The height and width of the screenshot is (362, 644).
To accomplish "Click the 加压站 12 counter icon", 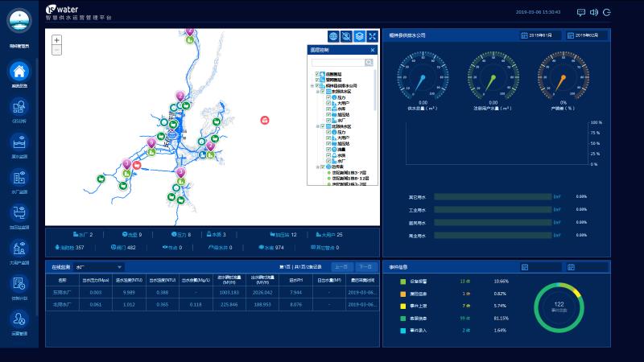I will [272, 234].
